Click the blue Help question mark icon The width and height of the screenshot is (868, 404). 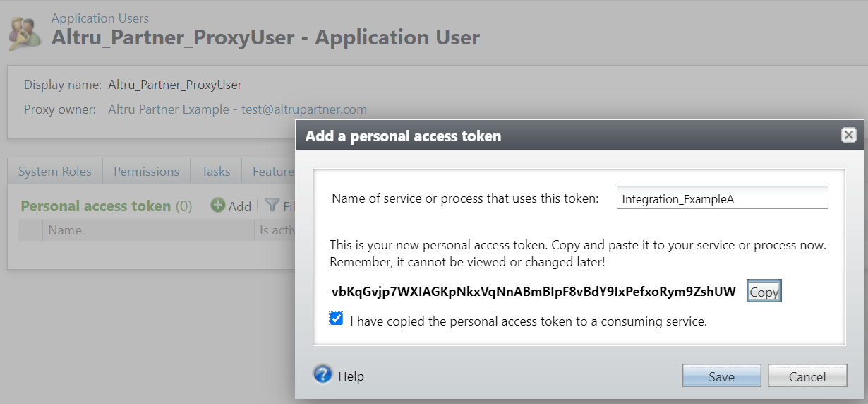pyautogui.click(x=323, y=374)
